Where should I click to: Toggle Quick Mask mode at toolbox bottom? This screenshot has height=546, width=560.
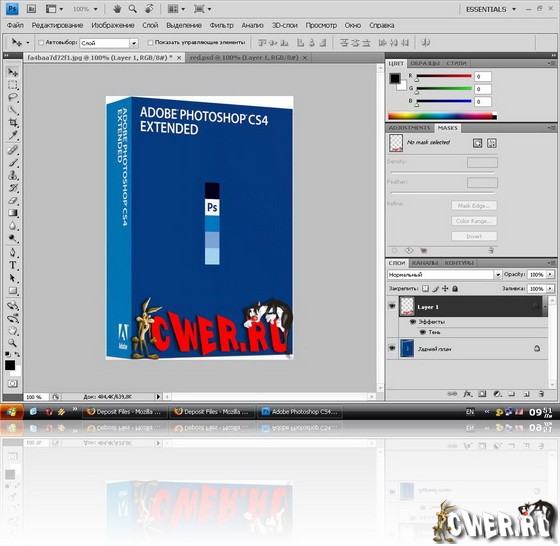point(12,384)
